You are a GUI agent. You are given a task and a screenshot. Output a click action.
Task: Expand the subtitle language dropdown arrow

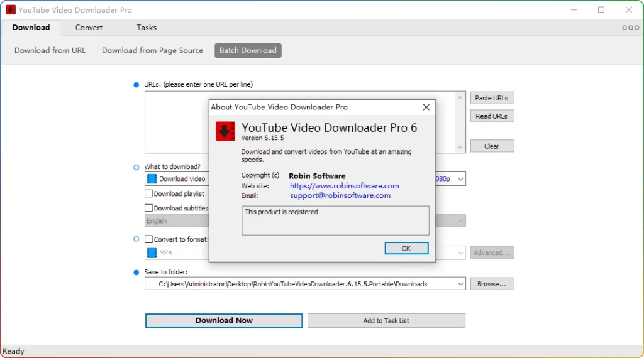(x=460, y=220)
